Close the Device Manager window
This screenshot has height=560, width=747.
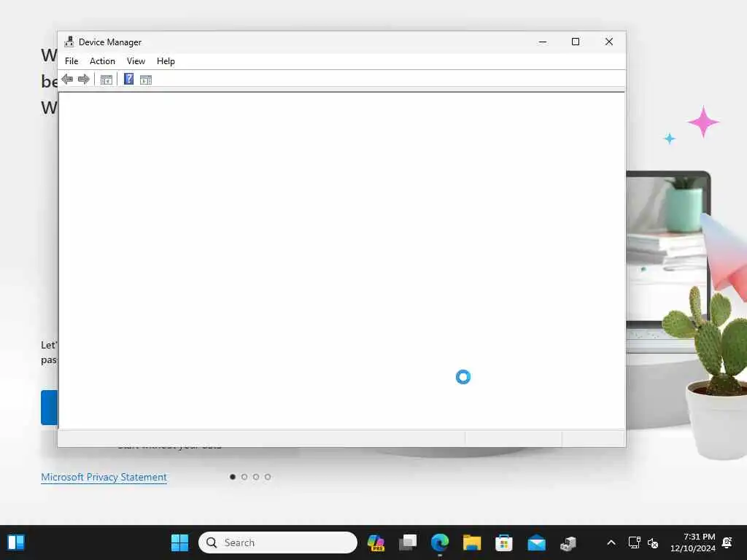pos(609,42)
